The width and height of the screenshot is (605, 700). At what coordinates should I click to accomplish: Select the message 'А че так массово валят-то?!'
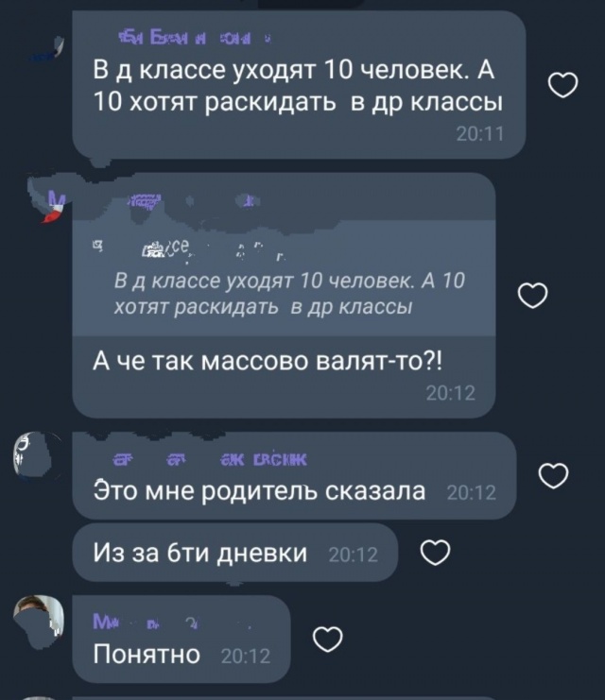285,296
